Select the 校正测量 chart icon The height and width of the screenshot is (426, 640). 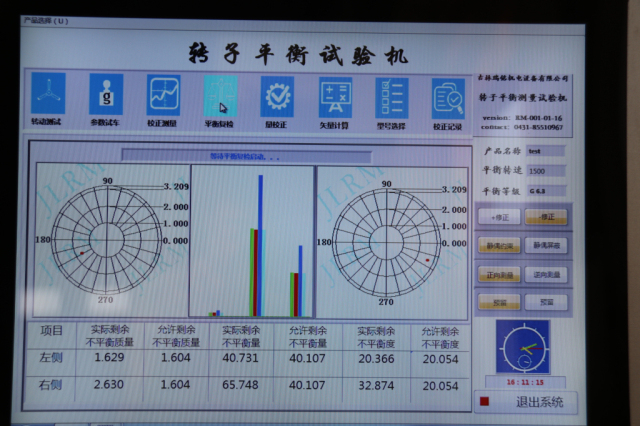163,95
